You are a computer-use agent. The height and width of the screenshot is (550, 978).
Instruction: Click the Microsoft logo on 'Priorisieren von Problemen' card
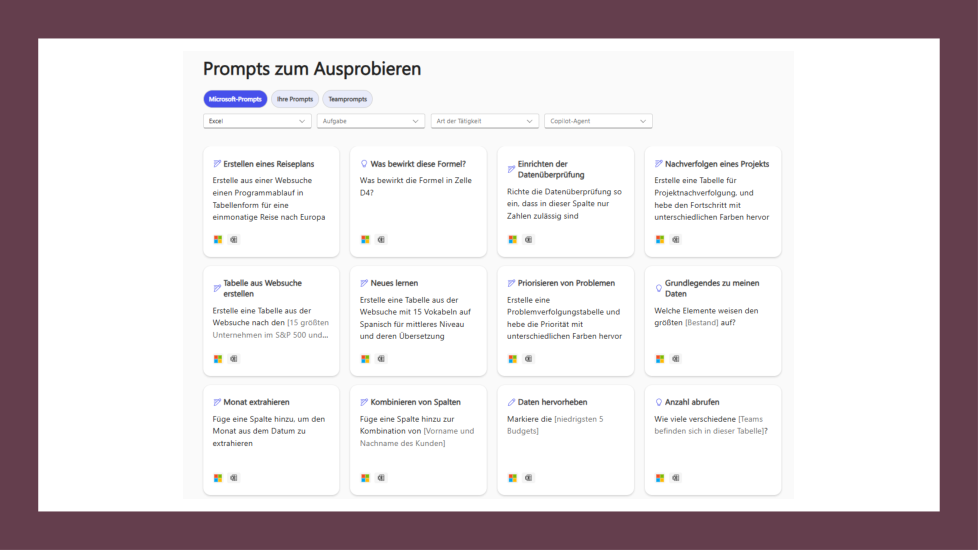pos(513,359)
